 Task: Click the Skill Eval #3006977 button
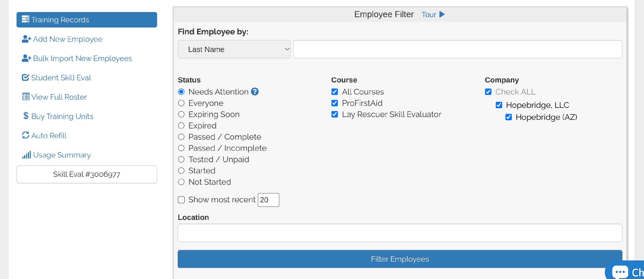[x=87, y=174]
